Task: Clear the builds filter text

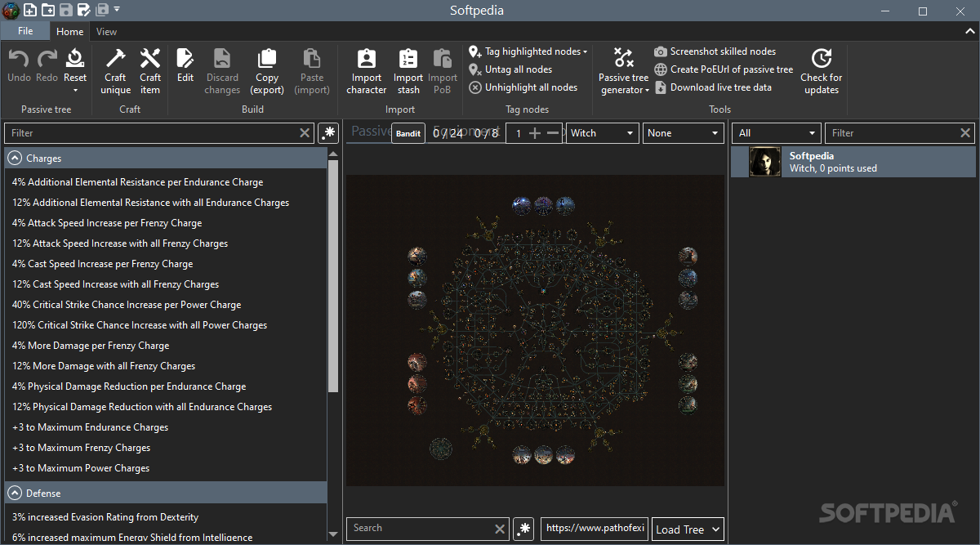Action: tap(966, 133)
